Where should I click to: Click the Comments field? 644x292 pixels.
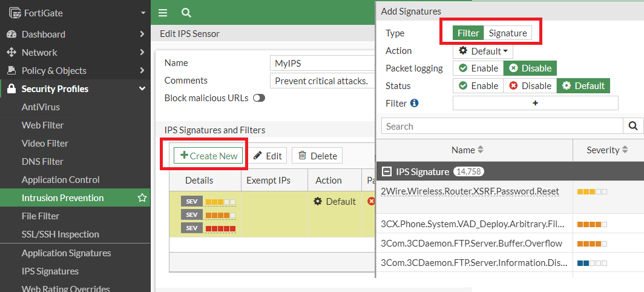(323, 81)
